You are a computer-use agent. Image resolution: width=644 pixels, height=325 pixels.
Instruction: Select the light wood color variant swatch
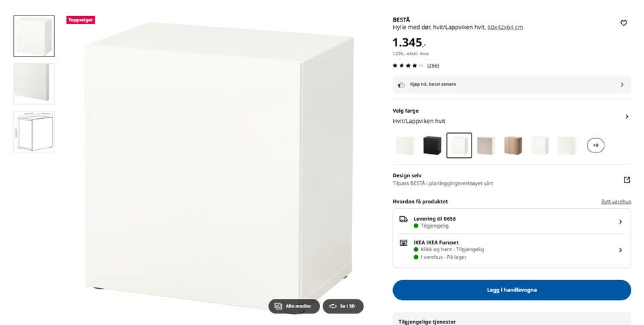pos(513,146)
